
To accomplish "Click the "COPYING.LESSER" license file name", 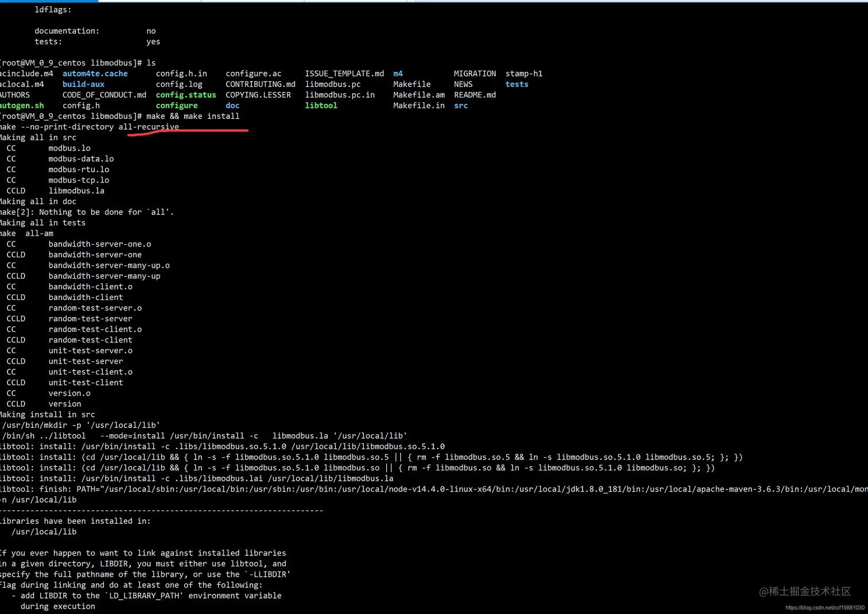I will click(x=258, y=95).
